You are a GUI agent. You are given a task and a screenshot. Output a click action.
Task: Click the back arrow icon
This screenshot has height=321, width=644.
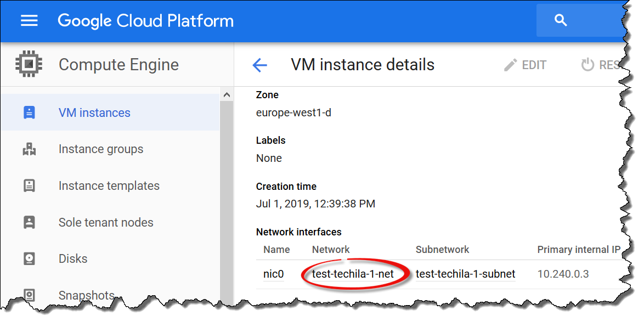click(259, 65)
